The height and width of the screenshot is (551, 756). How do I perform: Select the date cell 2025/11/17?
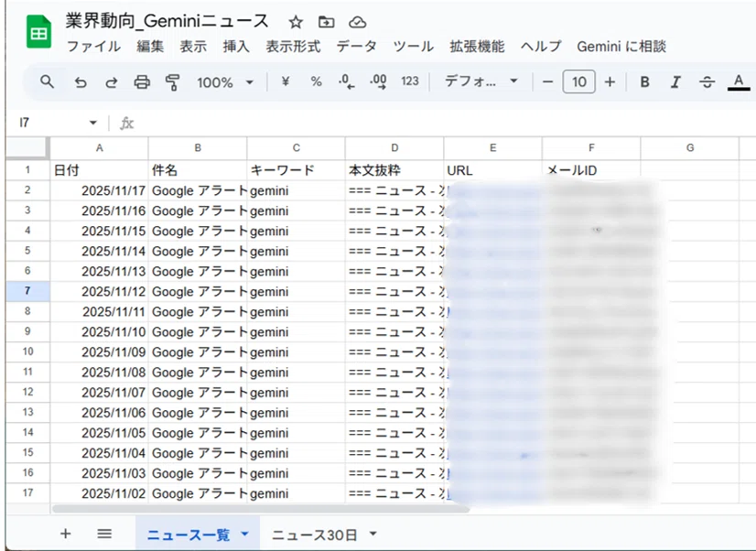coord(100,191)
